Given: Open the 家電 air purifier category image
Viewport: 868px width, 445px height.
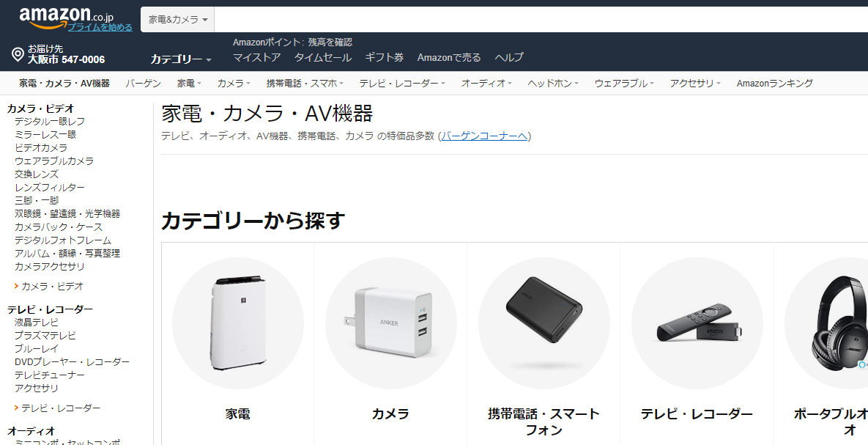Looking at the screenshot, I should [x=237, y=323].
